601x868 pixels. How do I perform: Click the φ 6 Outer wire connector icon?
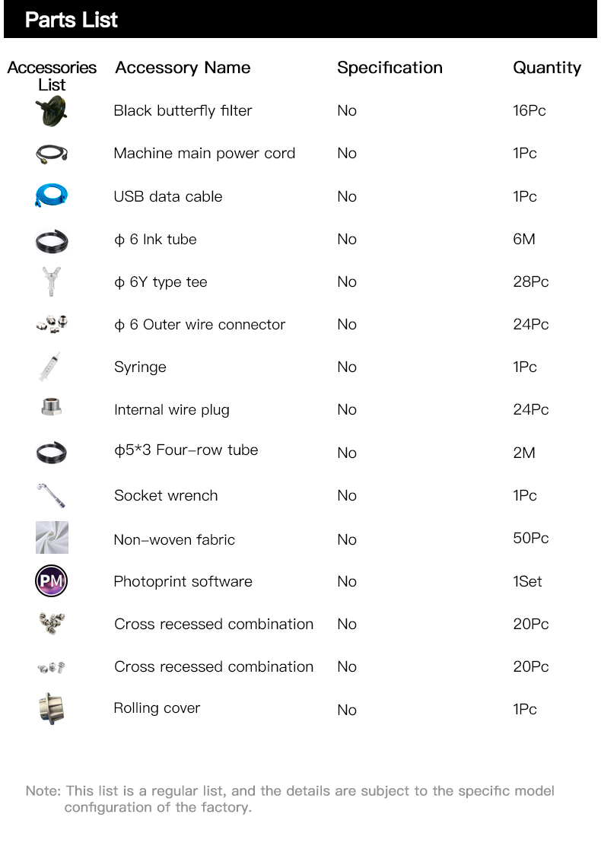(x=52, y=325)
